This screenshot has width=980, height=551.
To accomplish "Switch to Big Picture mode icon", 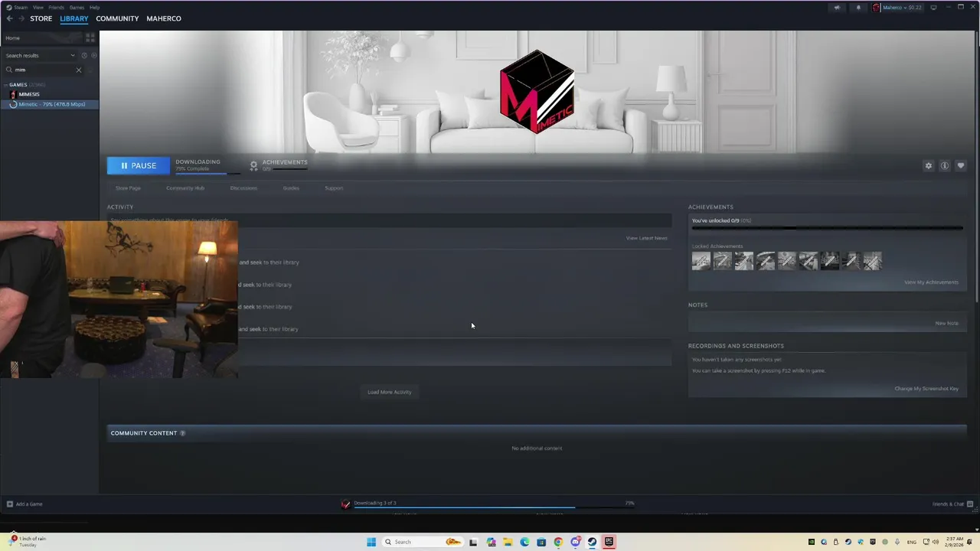I will [x=933, y=8].
